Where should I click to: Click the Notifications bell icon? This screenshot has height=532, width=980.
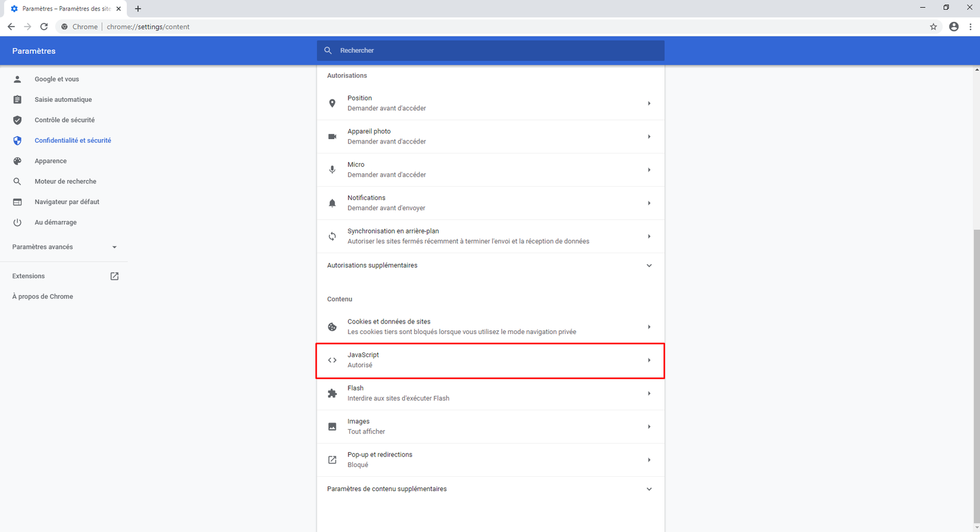332,203
